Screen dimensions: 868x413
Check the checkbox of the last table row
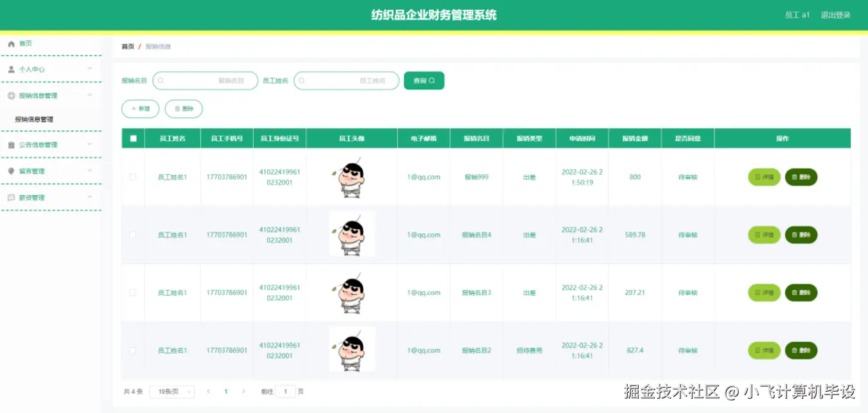coord(133,350)
